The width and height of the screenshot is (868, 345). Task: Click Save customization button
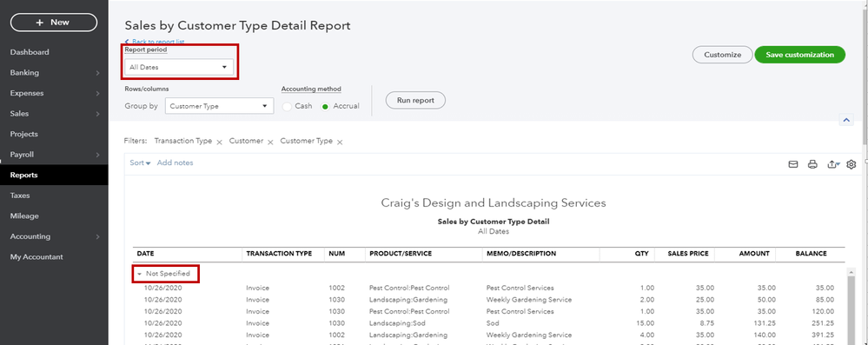pyautogui.click(x=800, y=55)
